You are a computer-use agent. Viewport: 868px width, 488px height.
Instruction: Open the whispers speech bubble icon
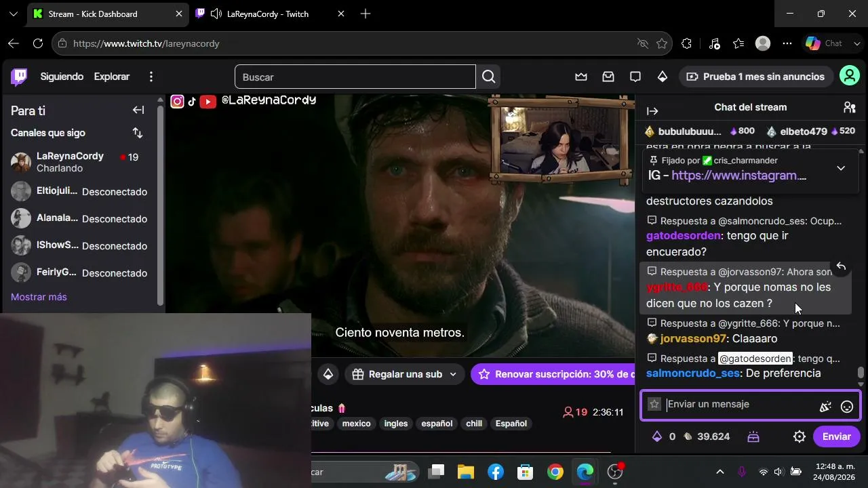click(635, 77)
